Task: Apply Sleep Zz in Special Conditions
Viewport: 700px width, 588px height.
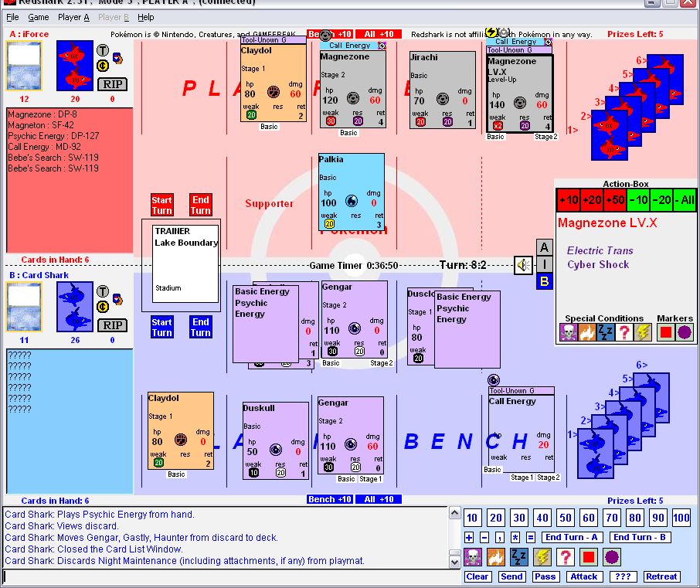Action: [x=606, y=332]
